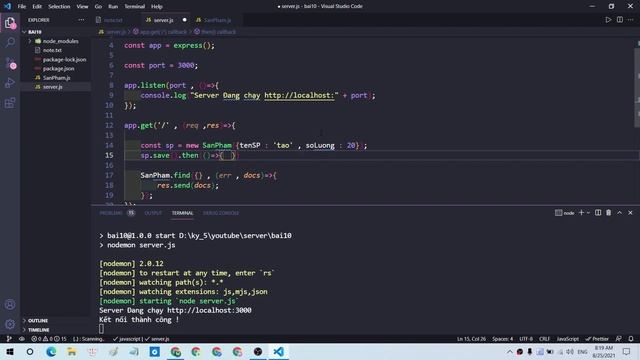Viewport: 640px width, 360px height.
Task: Open Microsoft Edge from the taskbar
Action: (51, 351)
